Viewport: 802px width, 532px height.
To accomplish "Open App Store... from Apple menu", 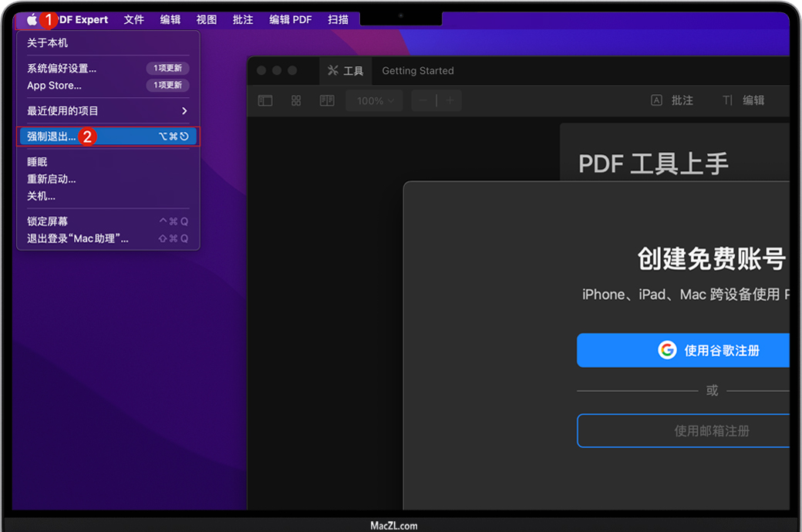I will (107, 86).
